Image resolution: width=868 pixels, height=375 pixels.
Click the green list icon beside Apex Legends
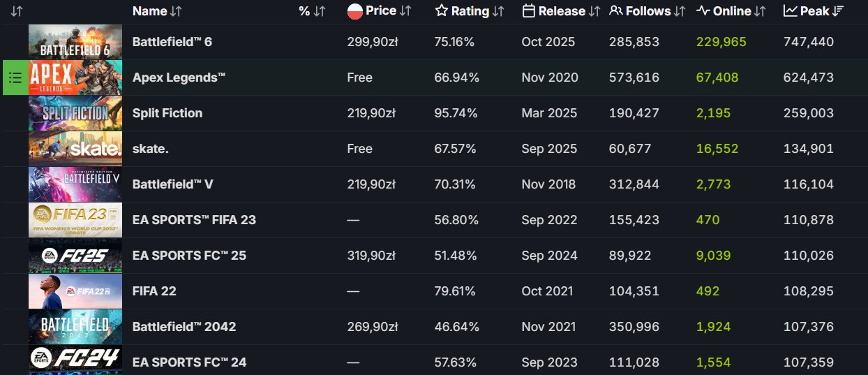[x=15, y=78]
